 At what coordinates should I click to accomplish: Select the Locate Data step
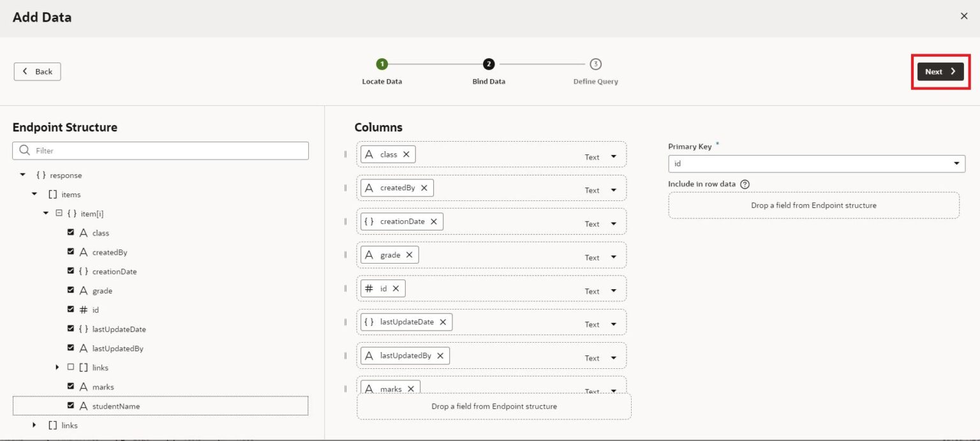point(382,64)
